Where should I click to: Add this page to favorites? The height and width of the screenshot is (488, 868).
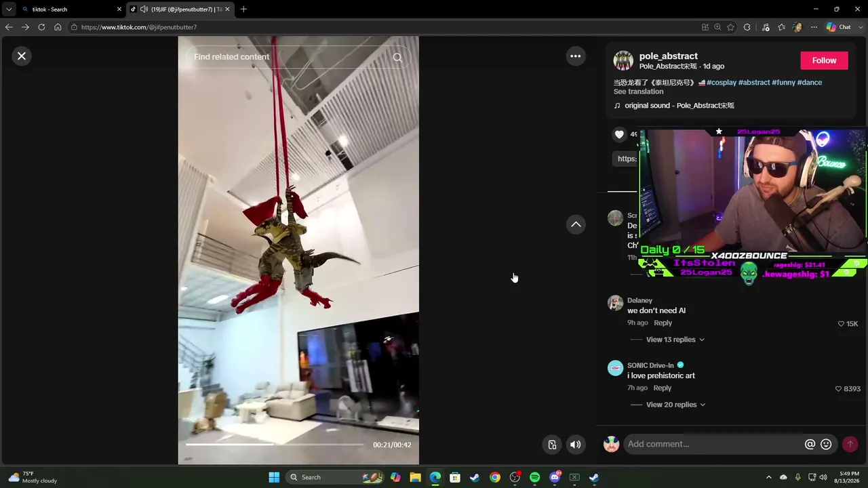730,27
